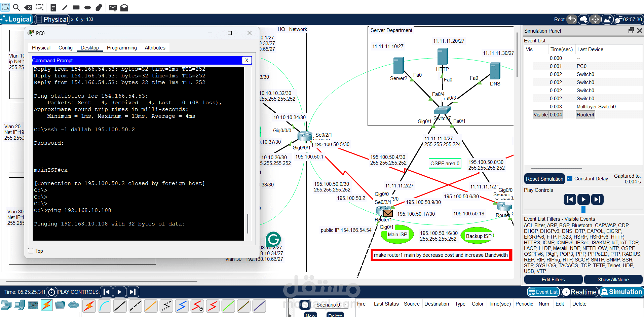Open the Attributes tab in PC0

pyautogui.click(x=155, y=48)
